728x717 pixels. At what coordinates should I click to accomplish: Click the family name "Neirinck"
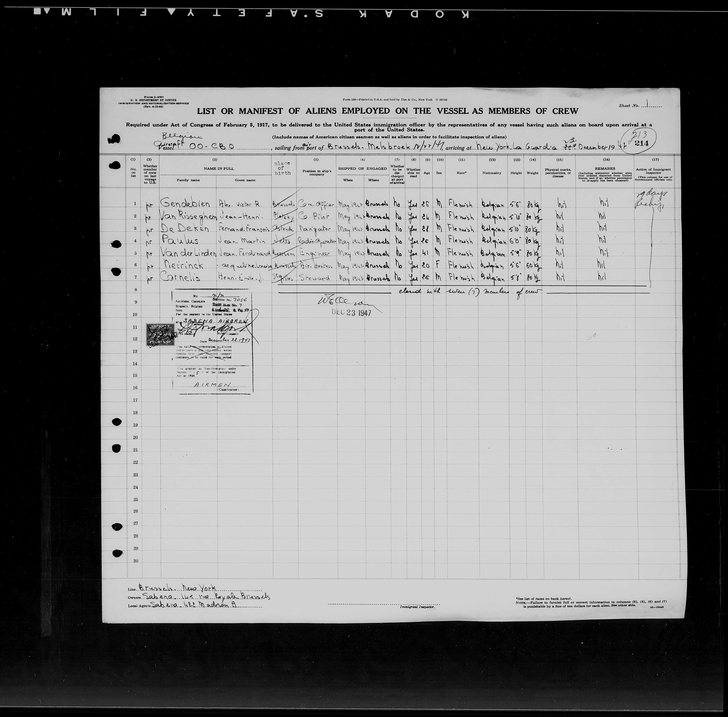pos(182,265)
